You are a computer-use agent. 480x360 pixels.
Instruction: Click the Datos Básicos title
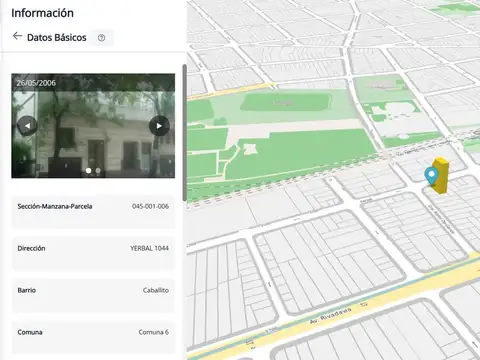57,38
